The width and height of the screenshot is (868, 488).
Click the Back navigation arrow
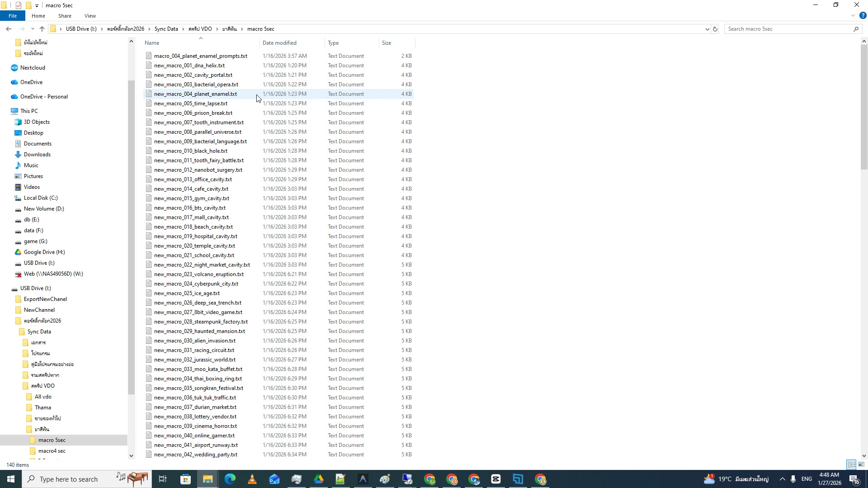9,28
